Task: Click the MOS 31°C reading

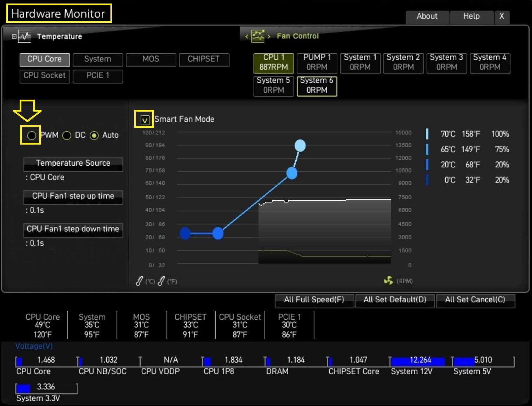Action: 141,326
